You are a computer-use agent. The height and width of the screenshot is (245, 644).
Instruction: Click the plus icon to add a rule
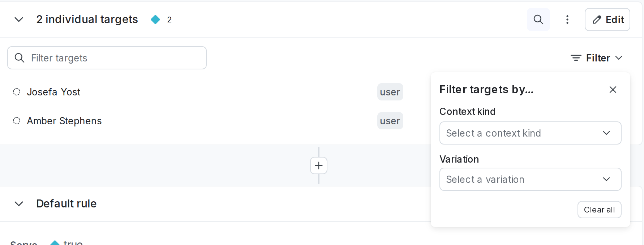[x=318, y=166]
